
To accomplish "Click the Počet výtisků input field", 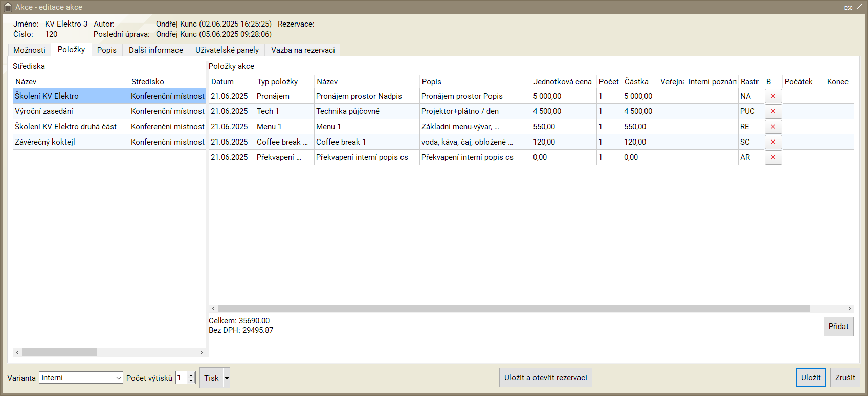I will point(182,378).
